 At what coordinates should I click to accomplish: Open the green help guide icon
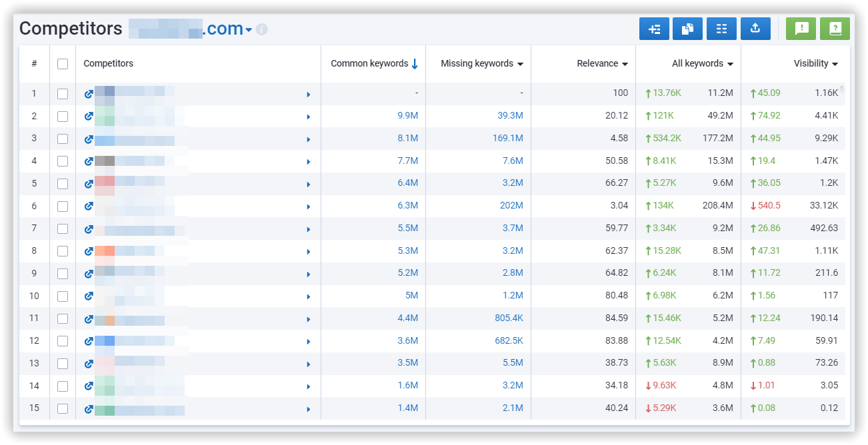tap(835, 28)
